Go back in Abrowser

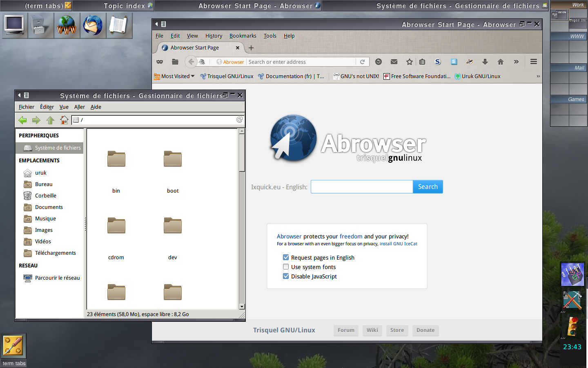pyautogui.click(x=191, y=62)
